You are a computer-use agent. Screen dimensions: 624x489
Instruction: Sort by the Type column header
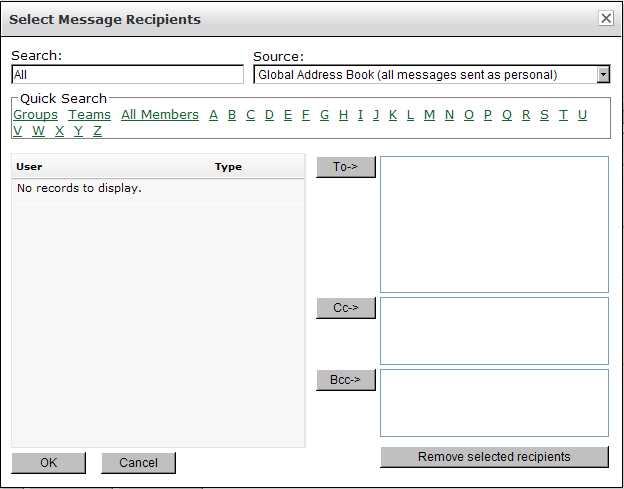[x=228, y=167]
